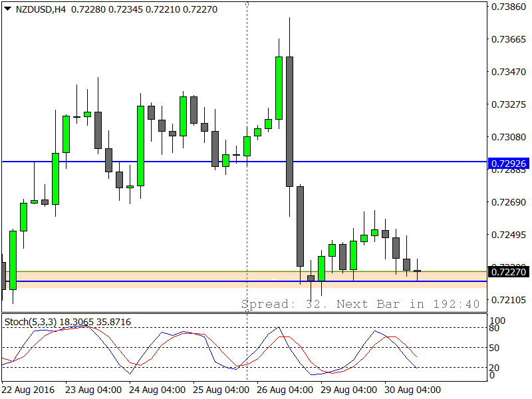Click the stochastic 20 level label

(494, 368)
